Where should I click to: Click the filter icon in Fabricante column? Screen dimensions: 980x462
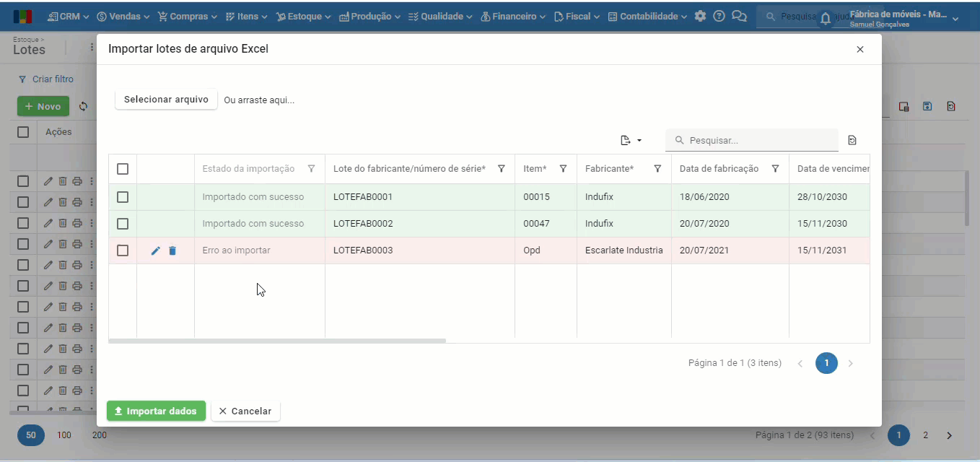(657, 169)
